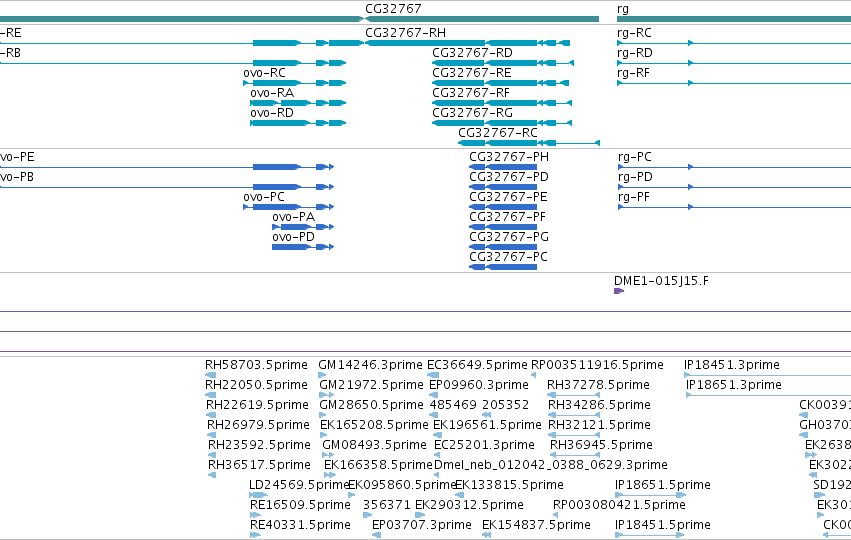851x540 pixels.
Task: Click the EC36649.5prime EST label
Action: (477, 365)
